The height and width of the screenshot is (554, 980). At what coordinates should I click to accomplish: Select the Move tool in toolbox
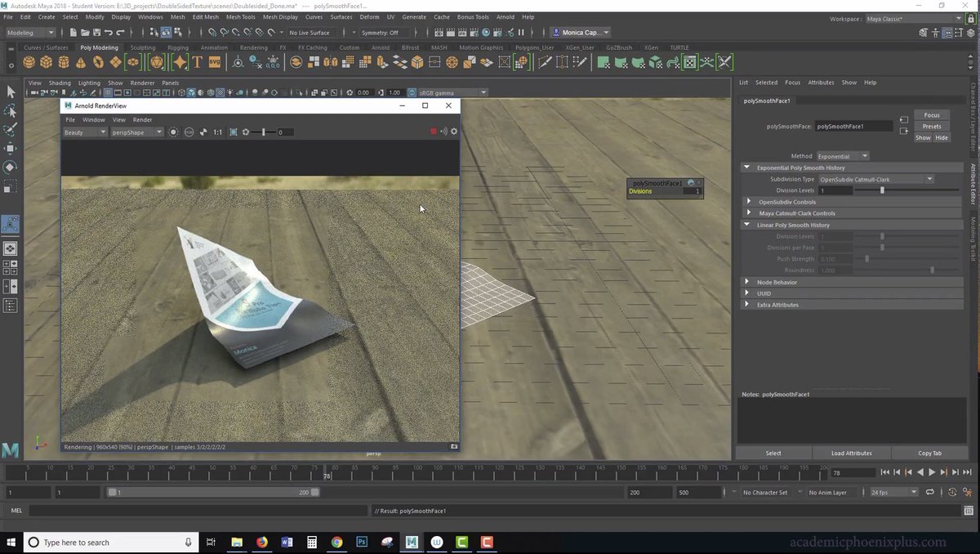(x=11, y=149)
